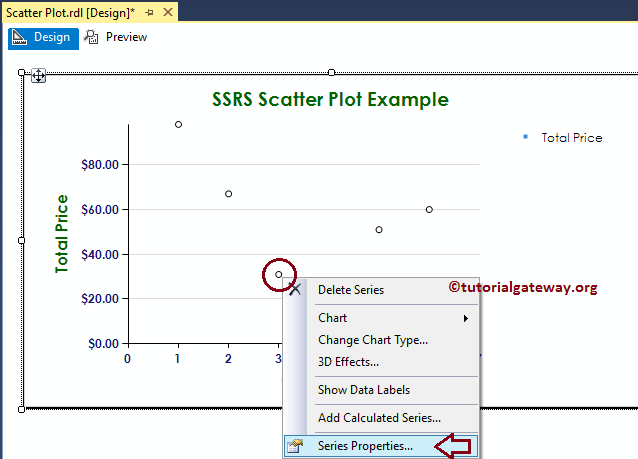Screen dimensions: 638x459
Task: Click the Total Price vertical axis title
Action: [61, 234]
